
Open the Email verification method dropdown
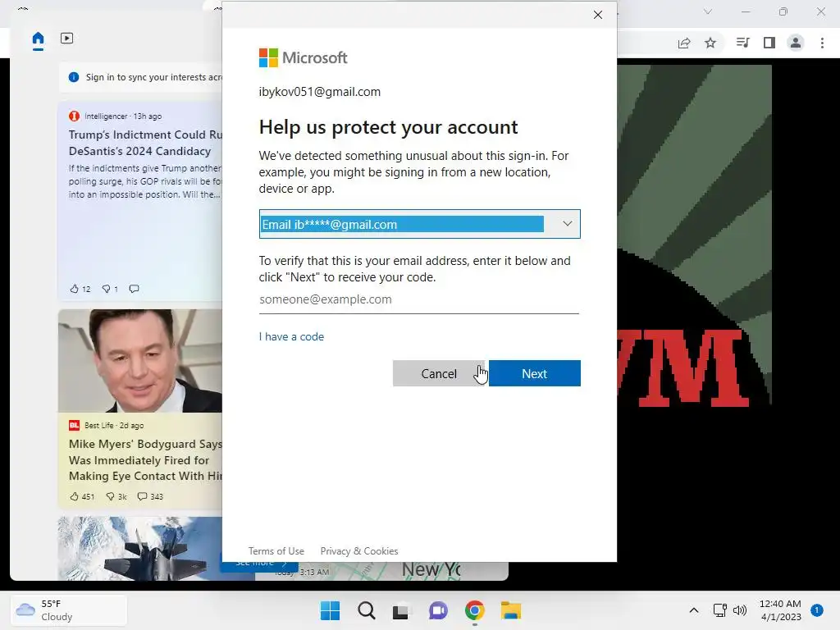click(x=419, y=224)
